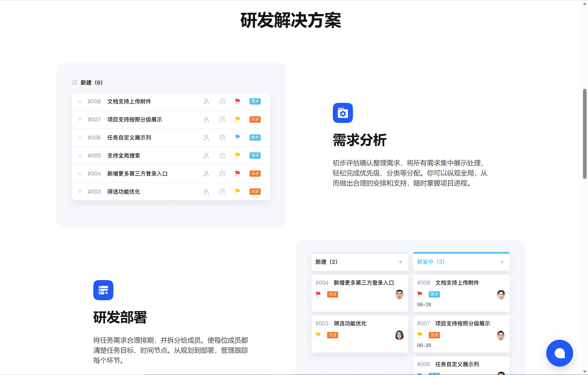588x375 pixels.
Task: Add card with plus in 研发中 column
Action: pos(502,262)
